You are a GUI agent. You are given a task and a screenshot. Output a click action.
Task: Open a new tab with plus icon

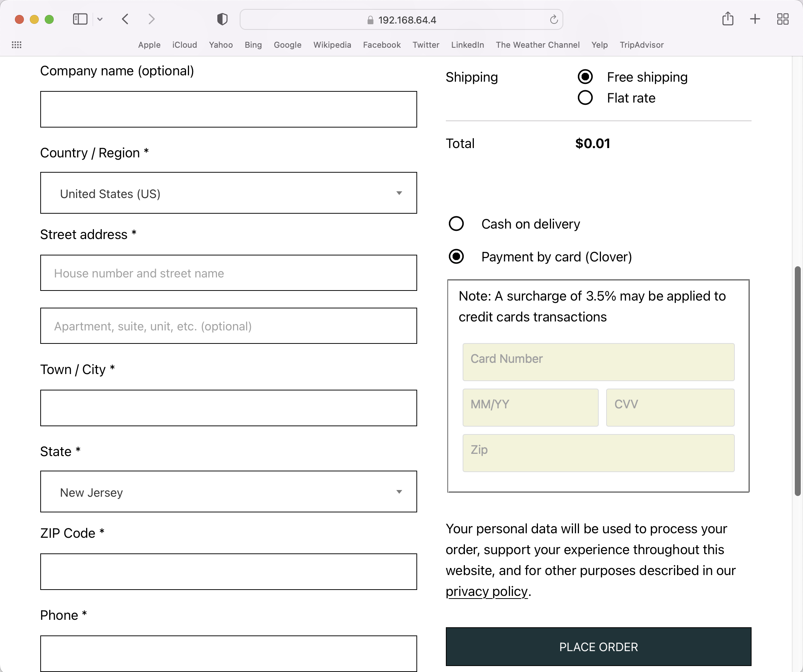pos(755,19)
